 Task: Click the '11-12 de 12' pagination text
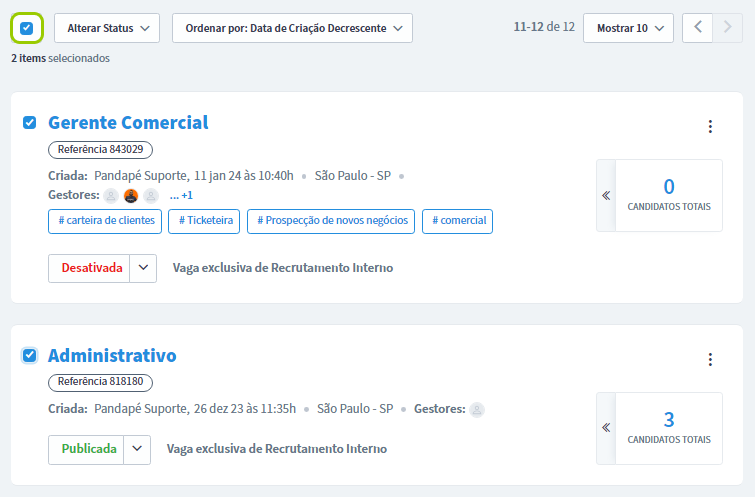tap(544, 27)
